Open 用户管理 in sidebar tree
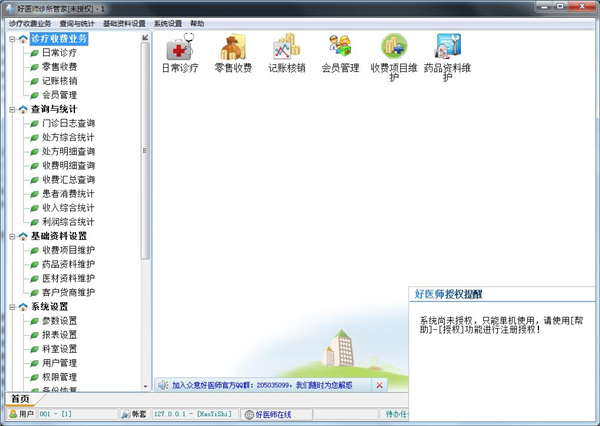This screenshot has width=600, height=426. [60, 363]
